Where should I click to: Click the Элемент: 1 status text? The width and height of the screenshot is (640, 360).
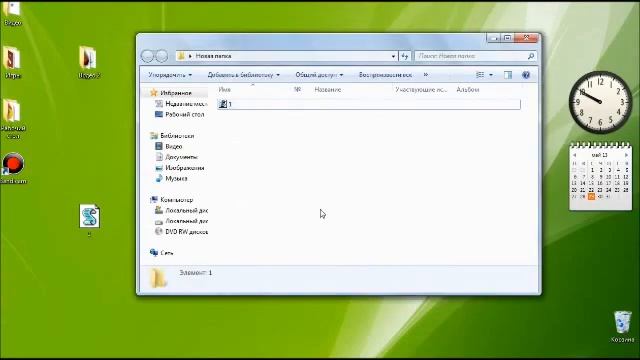pyautogui.click(x=196, y=272)
